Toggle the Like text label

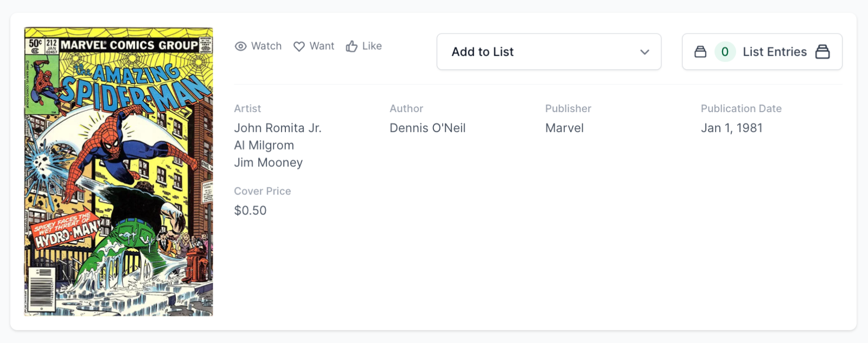pyautogui.click(x=372, y=46)
